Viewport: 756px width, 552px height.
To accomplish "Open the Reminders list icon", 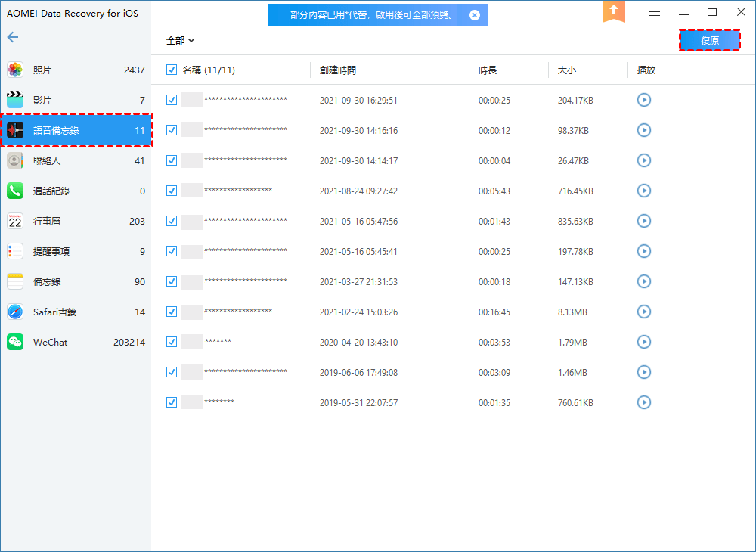I will coord(15,251).
